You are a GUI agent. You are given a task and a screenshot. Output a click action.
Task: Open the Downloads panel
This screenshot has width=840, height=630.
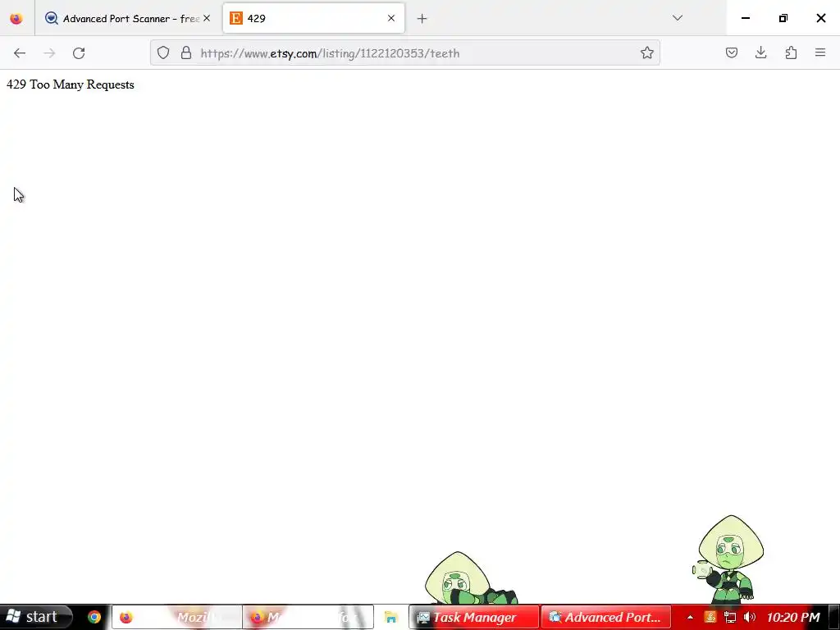760,52
